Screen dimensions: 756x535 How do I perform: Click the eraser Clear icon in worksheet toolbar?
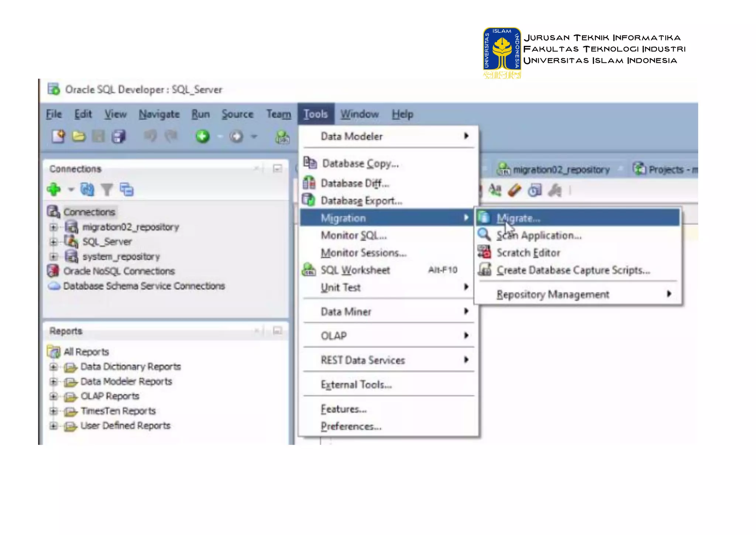pos(515,190)
